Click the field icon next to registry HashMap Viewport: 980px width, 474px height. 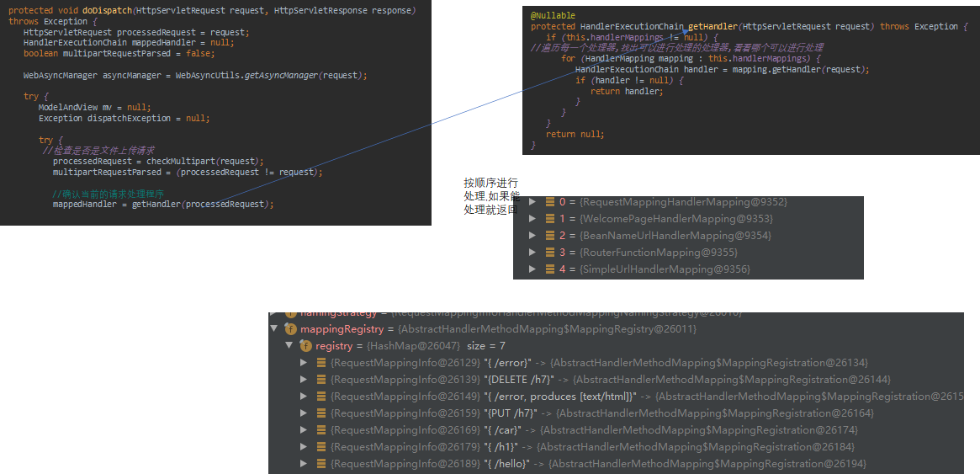coord(306,346)
